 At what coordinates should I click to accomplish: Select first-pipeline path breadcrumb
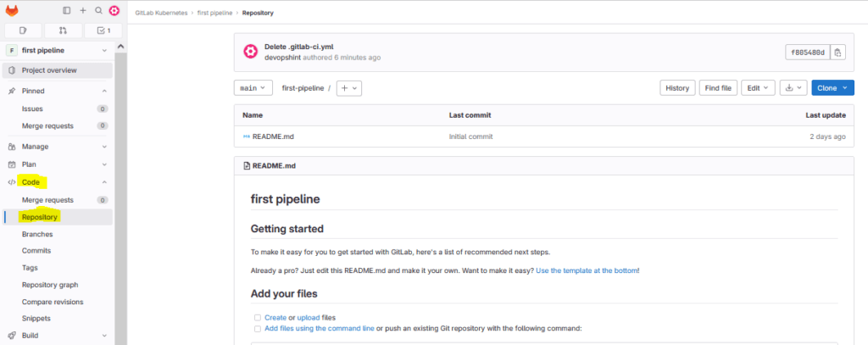(x=303, y=88)
